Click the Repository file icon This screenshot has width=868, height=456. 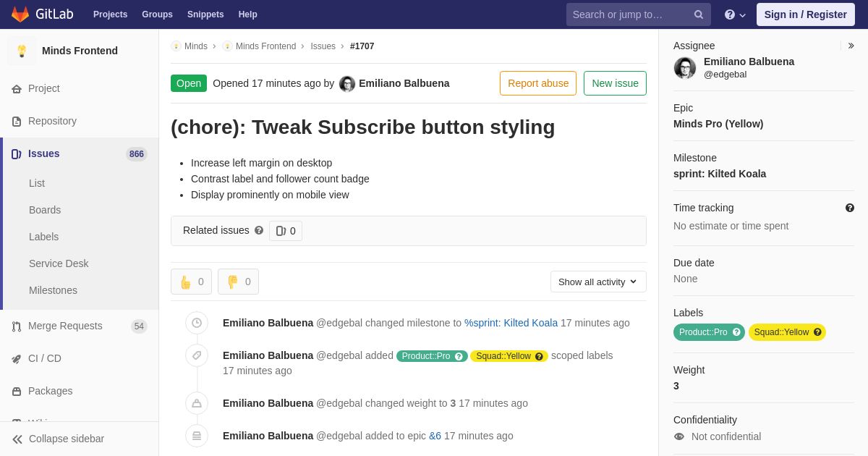click(x=17, y=122)
